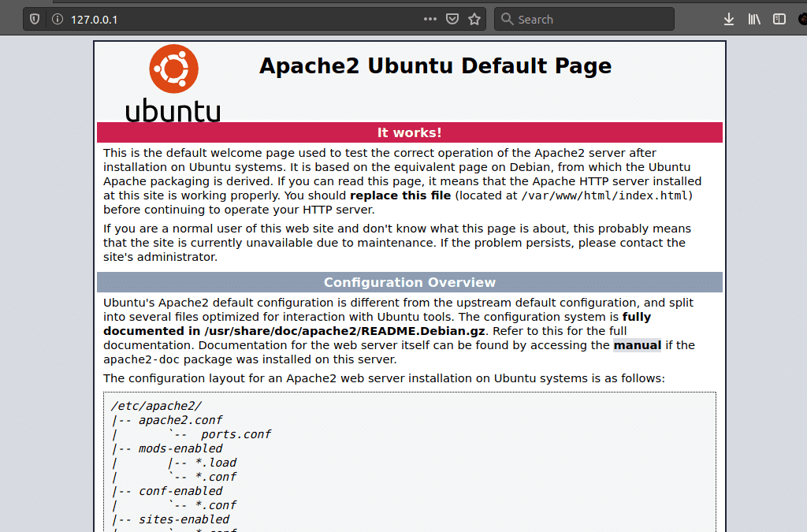Bookmark this page with star icon

click(474, 19)
